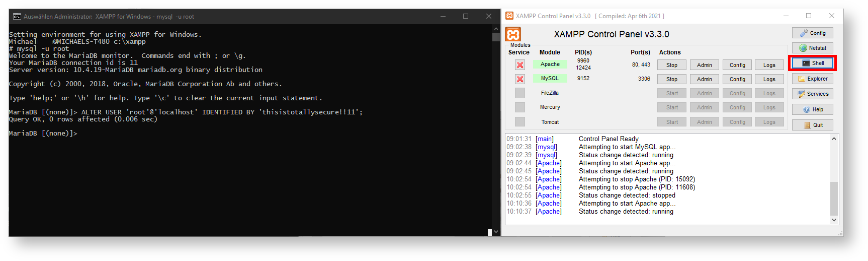Open the Windows Services panel button
Viewport: 868px width, 261px height.
(x=813, y=94)
